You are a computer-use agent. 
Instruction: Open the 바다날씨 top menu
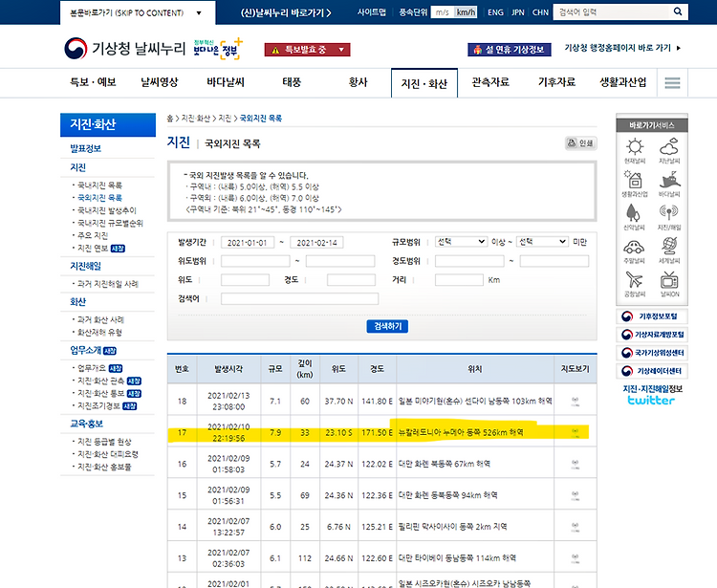[x=226, y=82]
